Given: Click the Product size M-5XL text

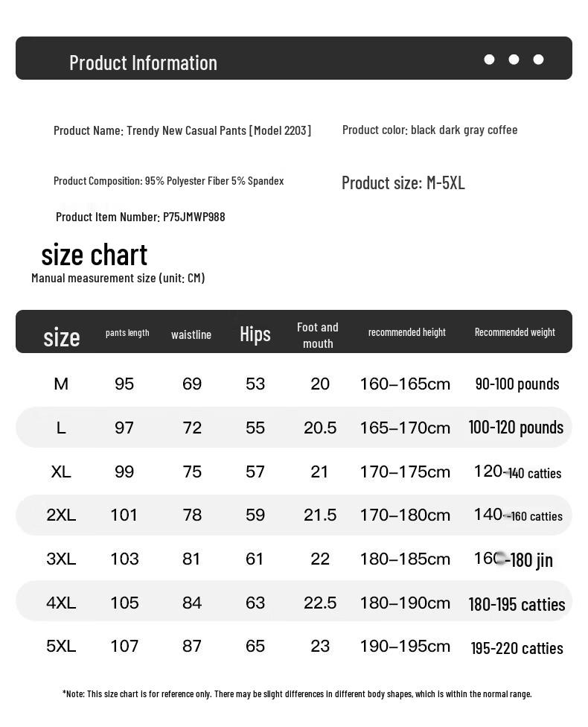Looking at the screenshot, I should [x=403, y=183].
